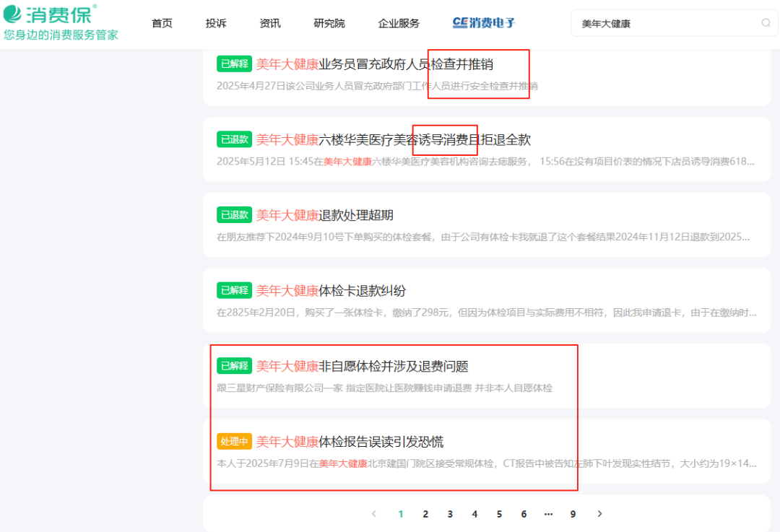
Task: Click description text starting 2025年4月27日该公司业务人员
Action: pos(377,86)
